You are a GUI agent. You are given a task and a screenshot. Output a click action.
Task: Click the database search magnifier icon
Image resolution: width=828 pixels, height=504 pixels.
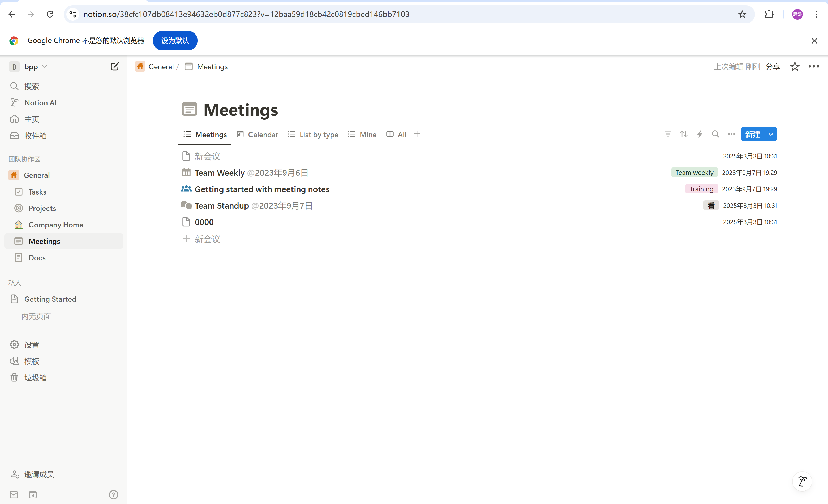click(715, 134)
